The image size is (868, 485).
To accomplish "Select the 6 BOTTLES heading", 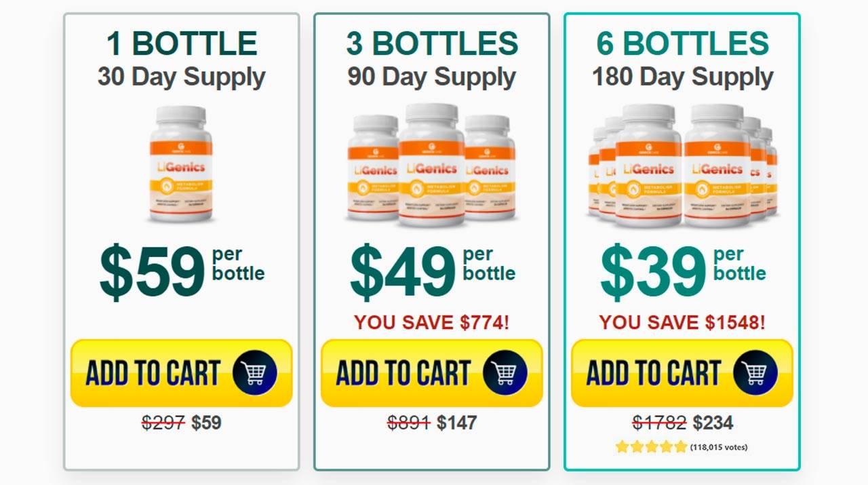I will (682, 44).
